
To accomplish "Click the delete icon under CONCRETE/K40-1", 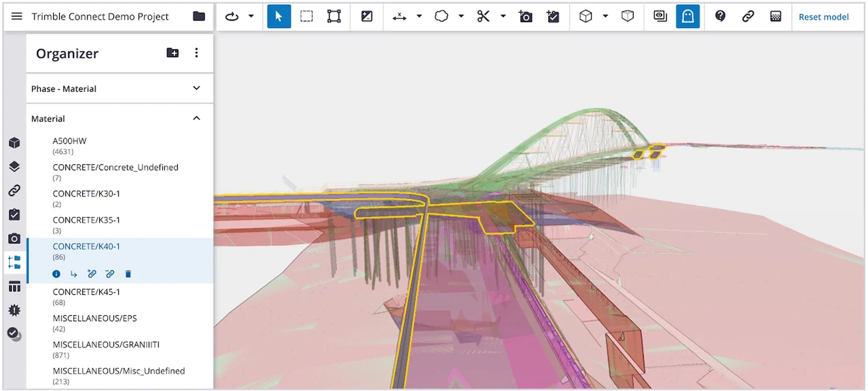I will (128, 274).
